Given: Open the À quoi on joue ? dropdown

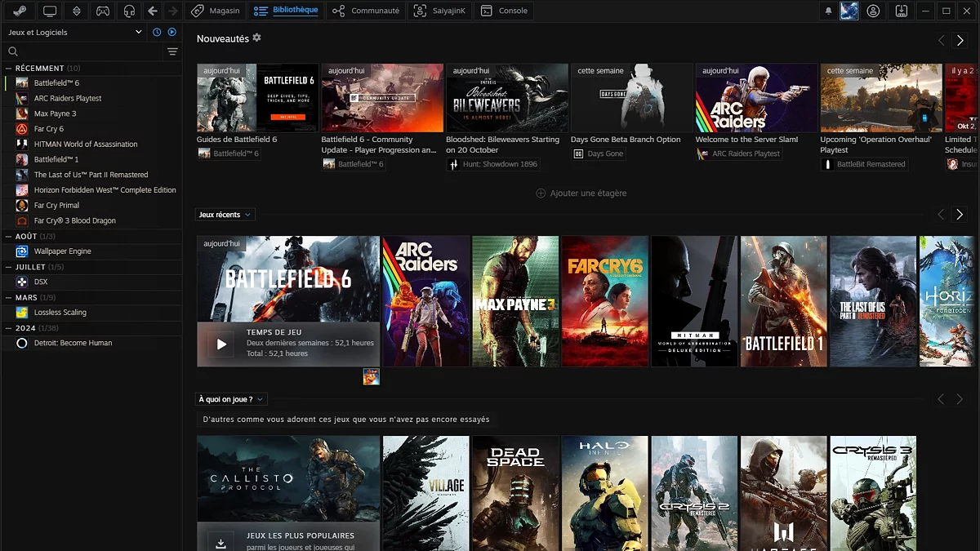Looking at the screenshot, I should (x=232, y=399).
